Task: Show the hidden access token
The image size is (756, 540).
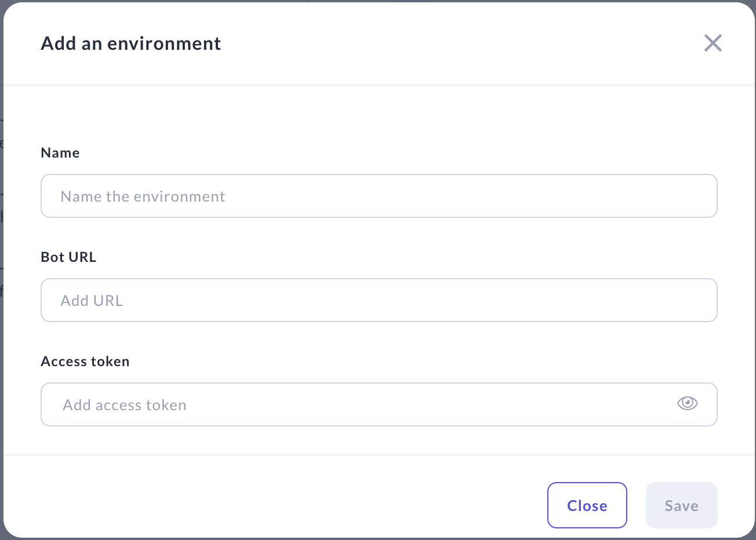Action: 687,403
